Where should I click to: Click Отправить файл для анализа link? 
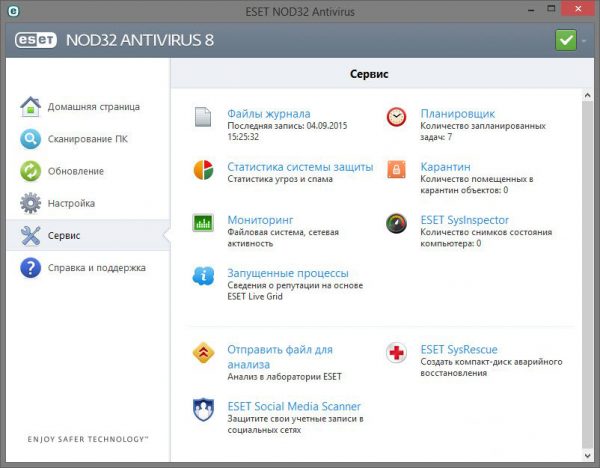click(x=280, y=357)
